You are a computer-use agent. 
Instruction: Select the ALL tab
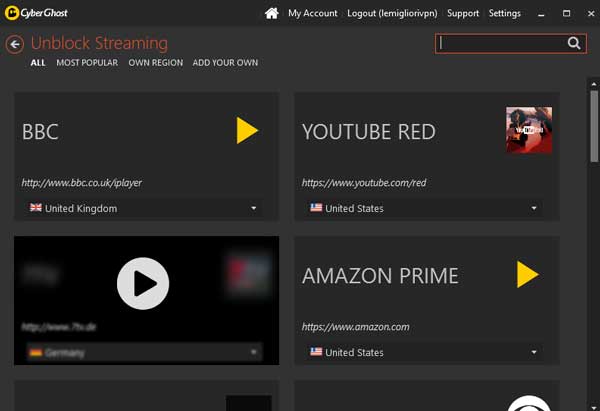(x=38, y=63)
